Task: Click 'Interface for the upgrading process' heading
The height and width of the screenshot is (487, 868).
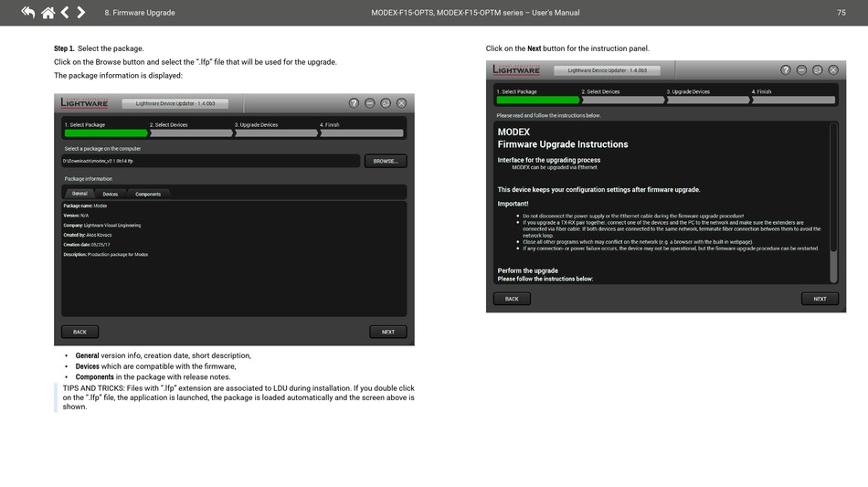Action: tap(548, 160)
